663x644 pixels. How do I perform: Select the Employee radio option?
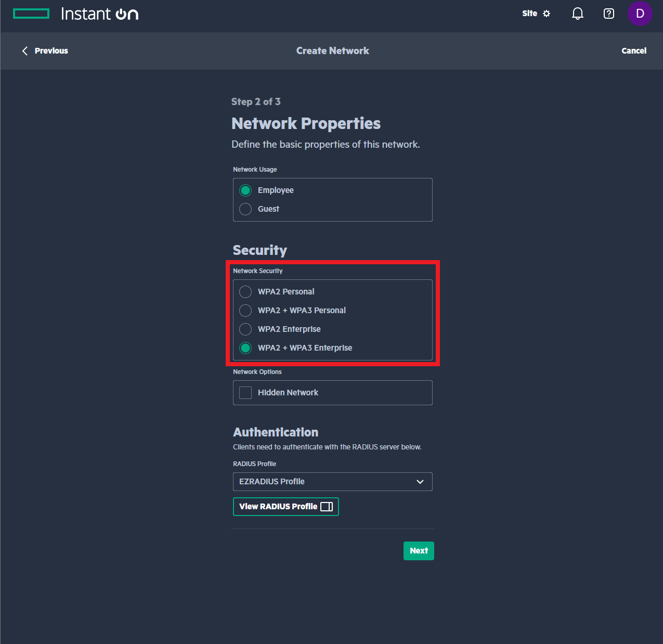point(245,190)
